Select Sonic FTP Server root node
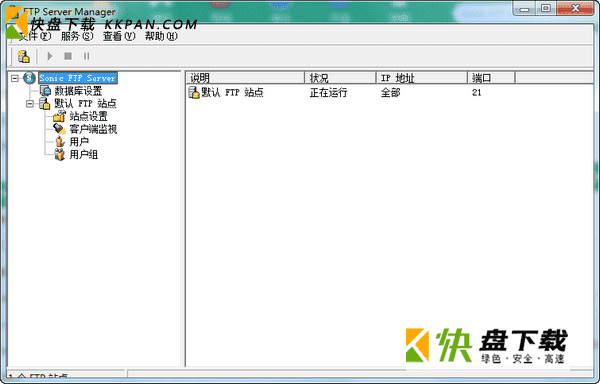This screenshot has width=600, height=384. coord(78,78)
